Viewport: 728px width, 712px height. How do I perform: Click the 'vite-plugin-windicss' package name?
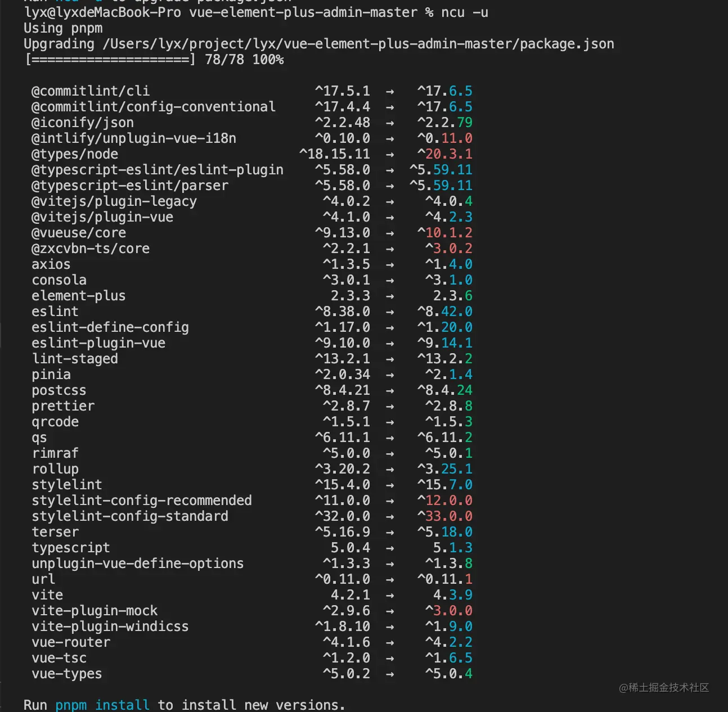(110, 627)
